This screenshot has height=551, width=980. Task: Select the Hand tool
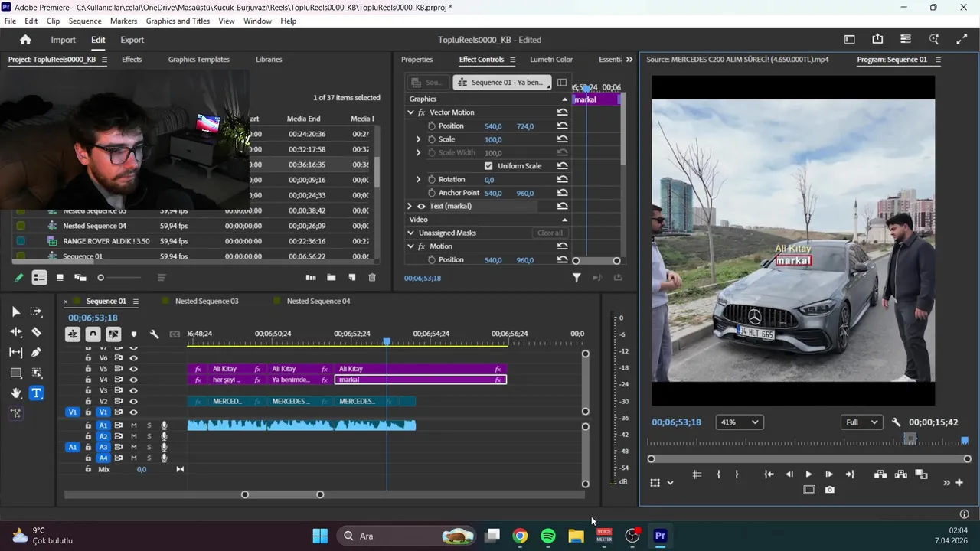[x=16, y=393]
